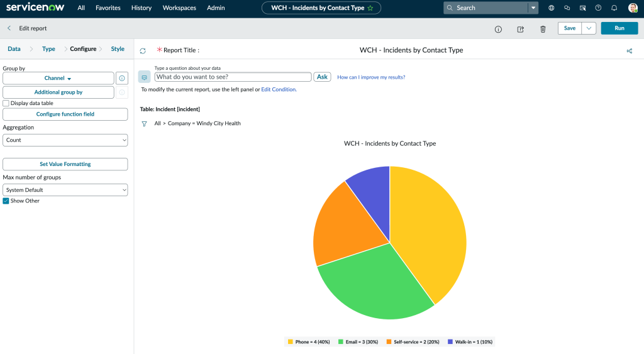Open the History menu

[142, 8]
